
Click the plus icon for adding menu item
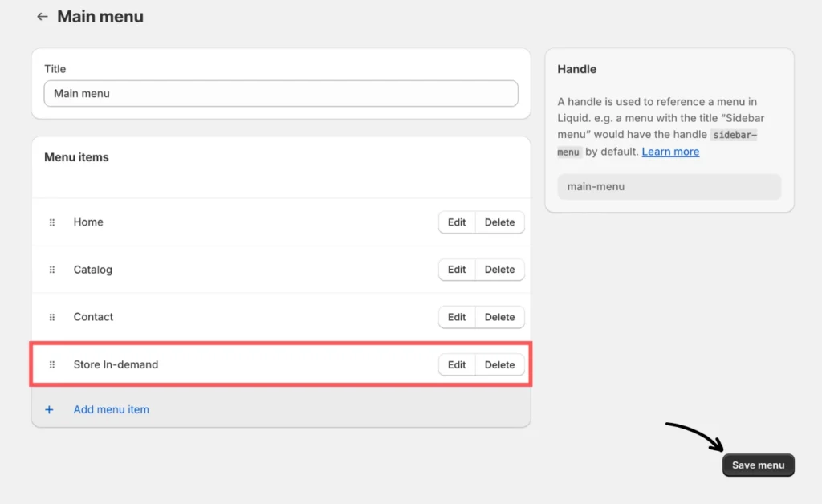[49, 409]
